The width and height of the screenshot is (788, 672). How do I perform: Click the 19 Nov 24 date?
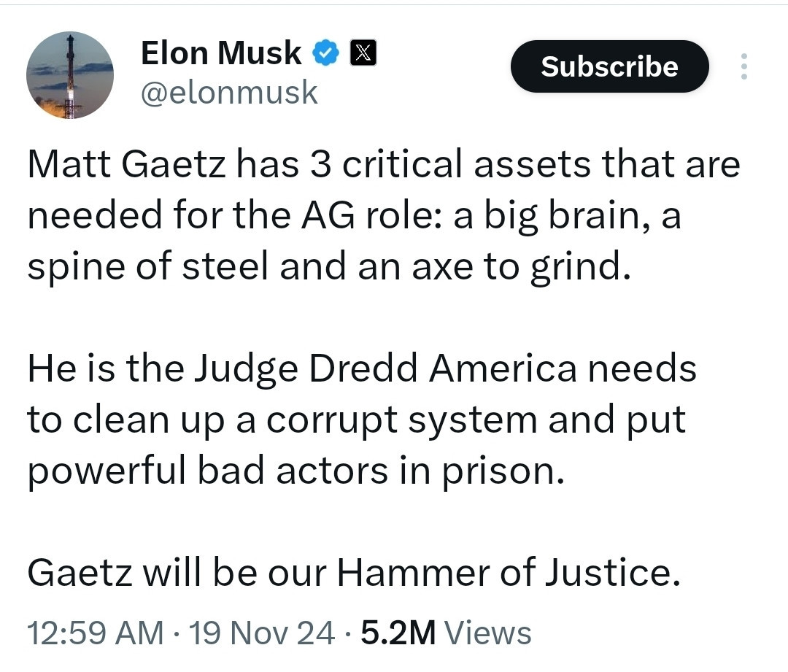tap(261, 633)
